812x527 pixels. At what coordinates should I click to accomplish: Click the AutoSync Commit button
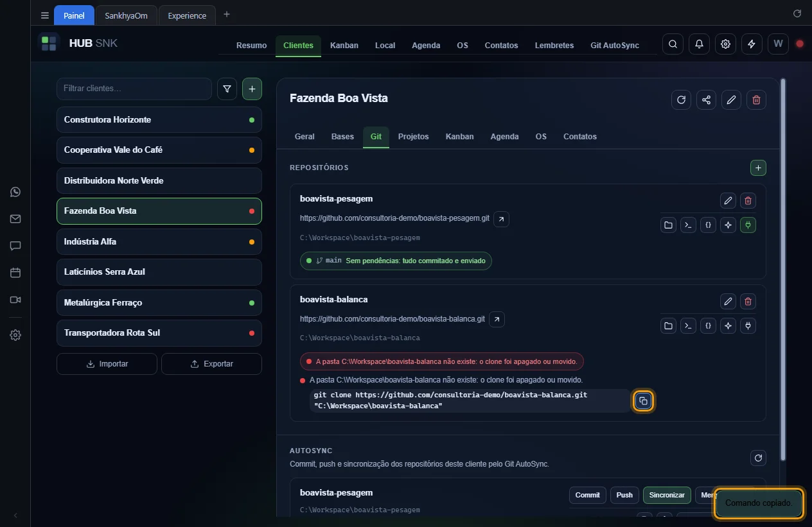588,495
